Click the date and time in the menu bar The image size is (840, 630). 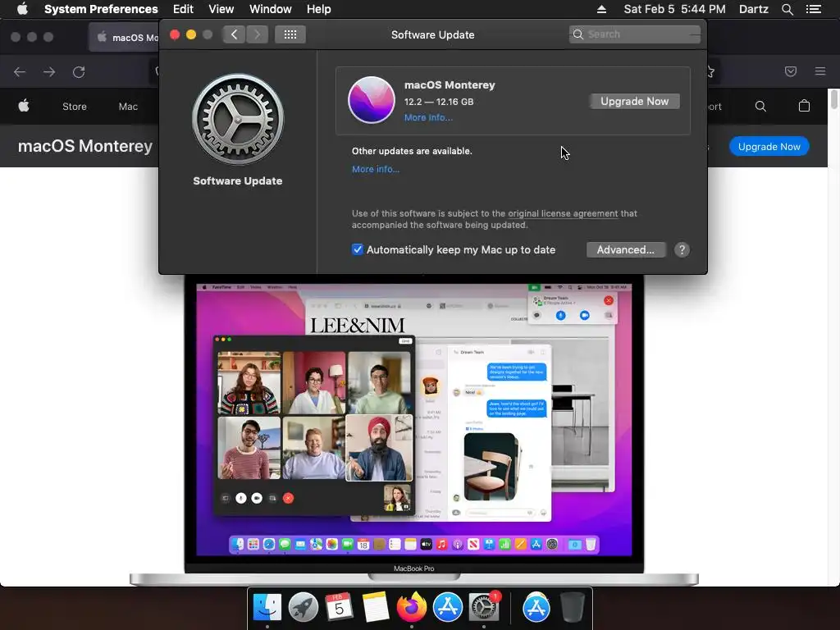click(x=674, y=9)
